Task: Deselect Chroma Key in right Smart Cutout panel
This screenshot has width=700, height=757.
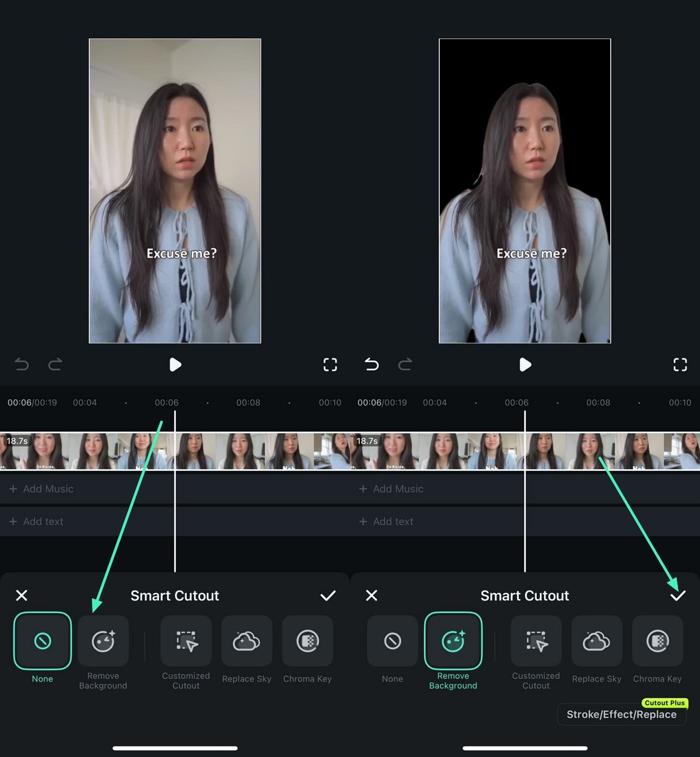Action: (x=657, y=641)
